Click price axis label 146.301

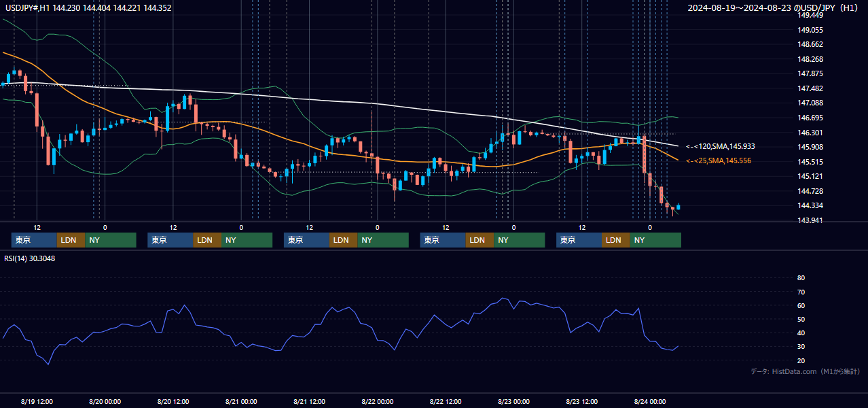(x=810, y=133)
